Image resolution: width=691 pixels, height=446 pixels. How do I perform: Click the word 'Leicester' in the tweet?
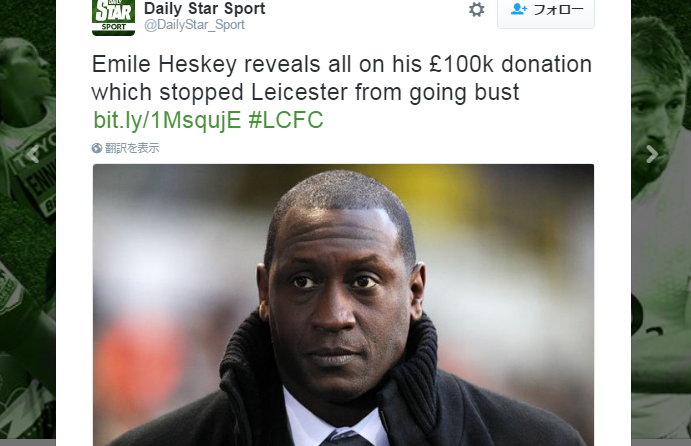coord(299,92)
